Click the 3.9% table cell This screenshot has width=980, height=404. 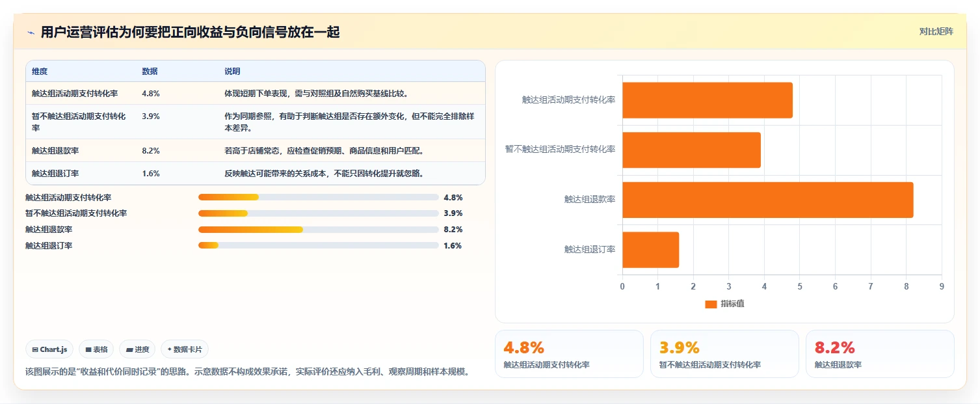151,116
